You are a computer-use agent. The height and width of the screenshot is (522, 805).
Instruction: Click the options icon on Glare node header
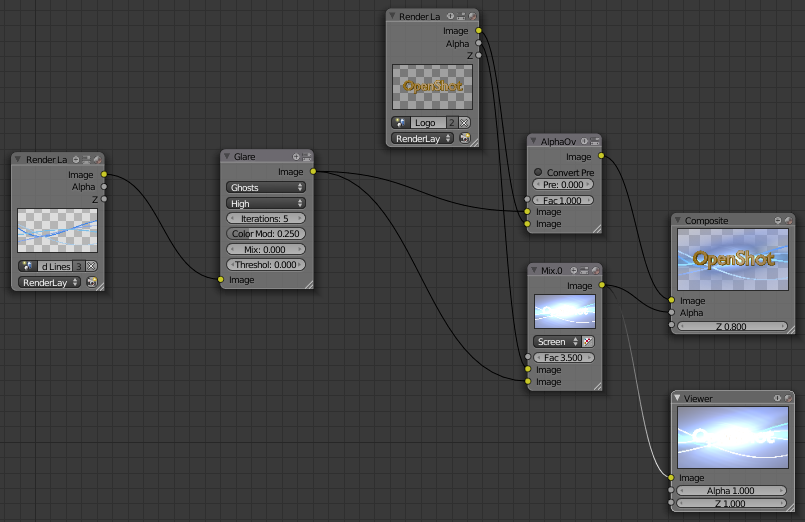point(307,157)
